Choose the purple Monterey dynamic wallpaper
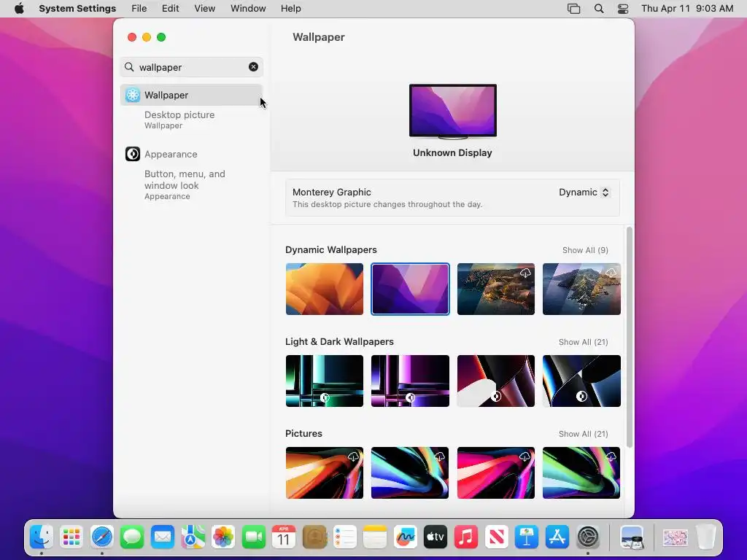The image size is (747, 560). (x=410, y=289)
